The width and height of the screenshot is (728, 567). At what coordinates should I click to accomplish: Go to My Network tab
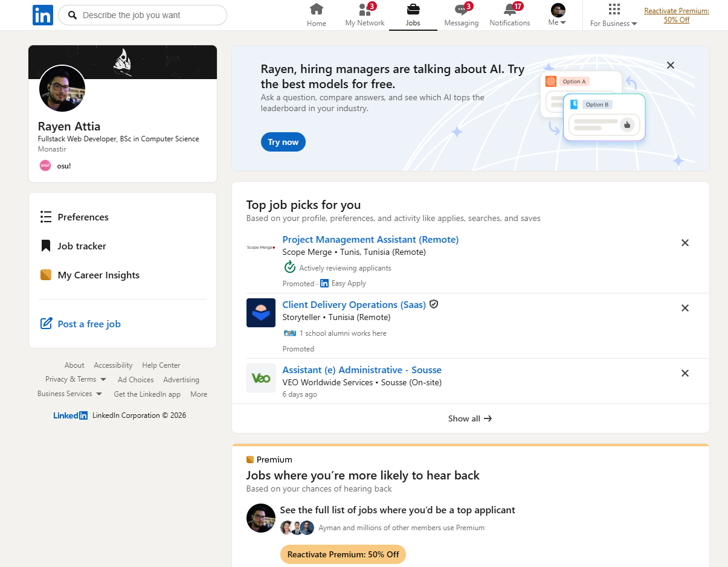[365, 15]
